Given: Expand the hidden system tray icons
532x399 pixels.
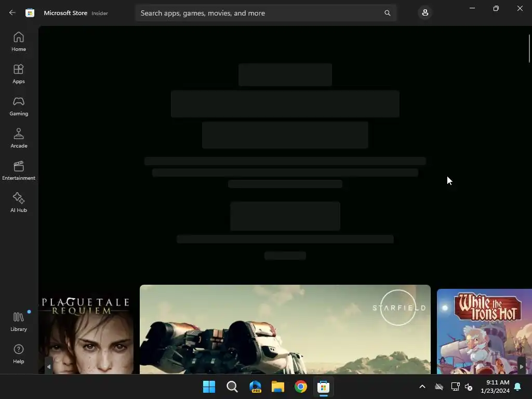Looking at the screenshot, I should click(x=422, y=387).
